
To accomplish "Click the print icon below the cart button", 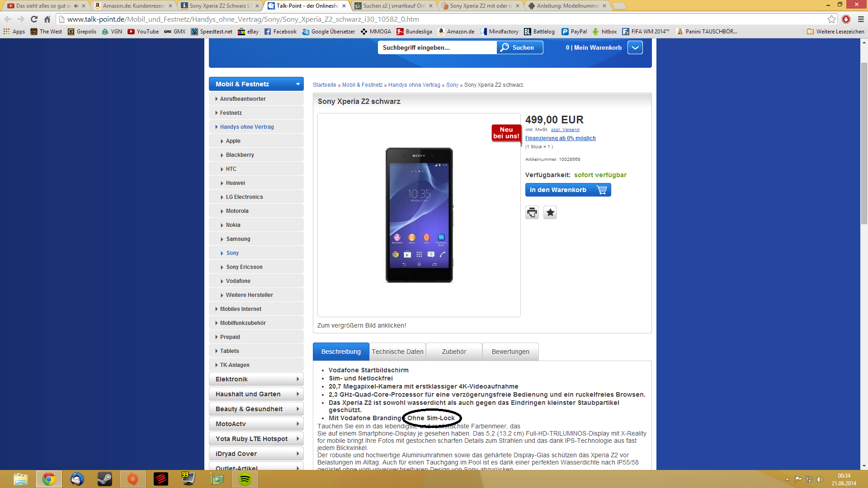I will (532, 212).
